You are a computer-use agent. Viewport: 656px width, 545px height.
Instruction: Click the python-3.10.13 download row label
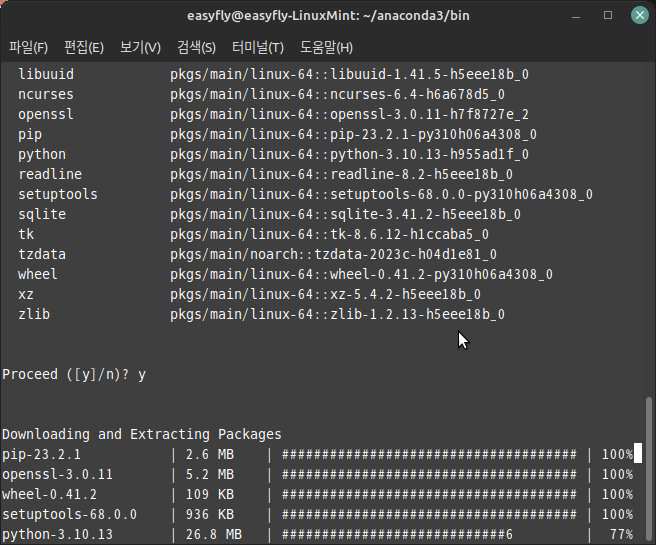pyautogui.click(x=57, y=535)
